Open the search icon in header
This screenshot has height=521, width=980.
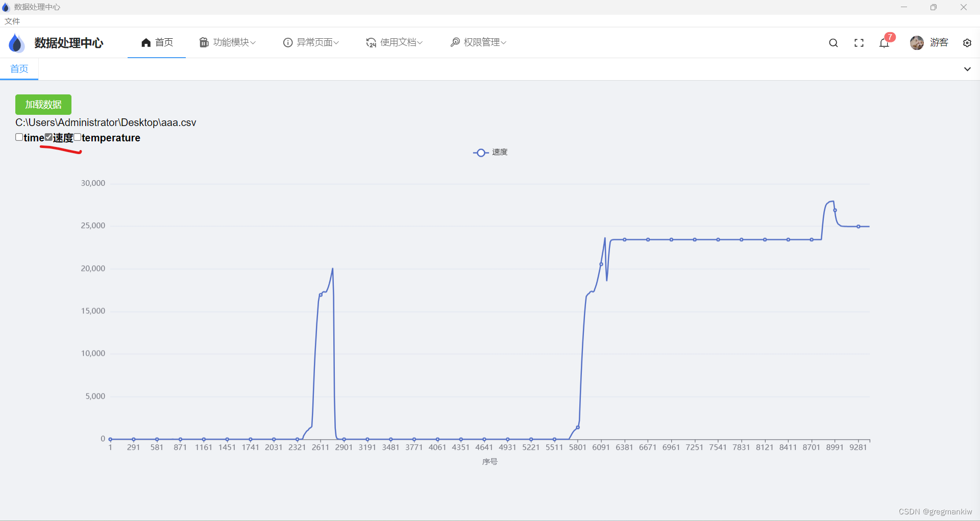tap(834, 43)
